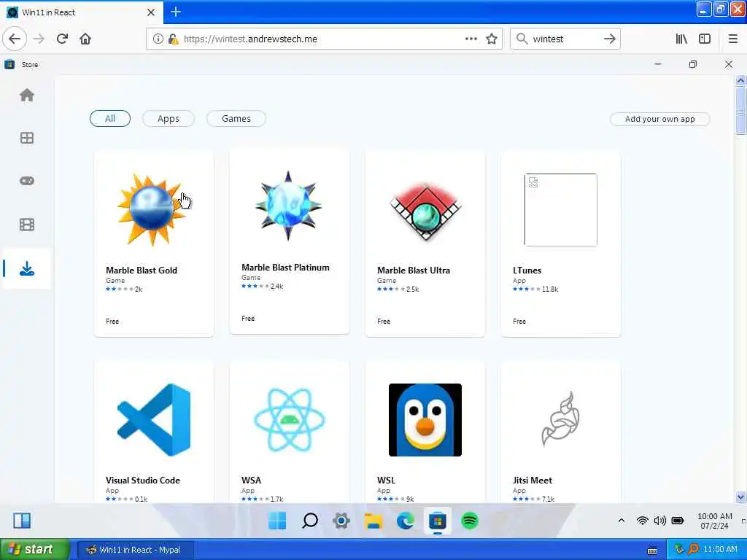Click the wintest search box
The image size is (747, 560).
[565, 39]
